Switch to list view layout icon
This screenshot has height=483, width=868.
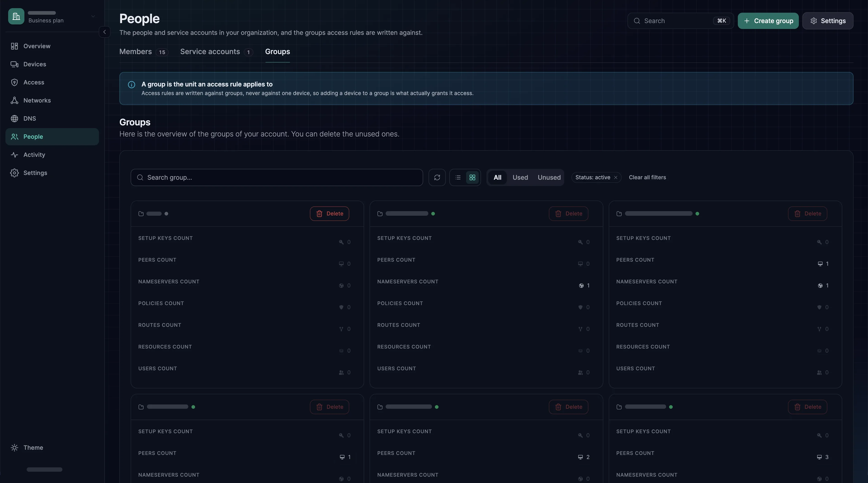(x=458, y=177)
